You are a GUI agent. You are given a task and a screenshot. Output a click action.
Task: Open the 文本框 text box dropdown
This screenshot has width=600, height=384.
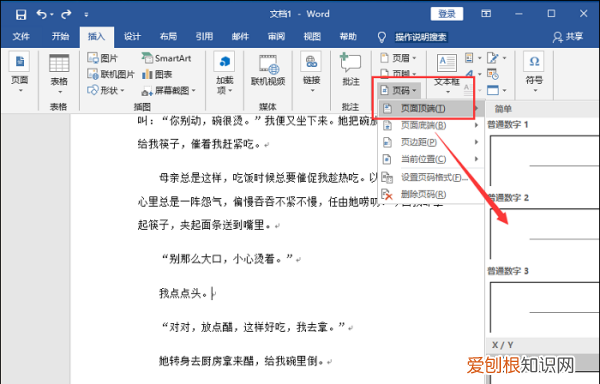(447, 75)
